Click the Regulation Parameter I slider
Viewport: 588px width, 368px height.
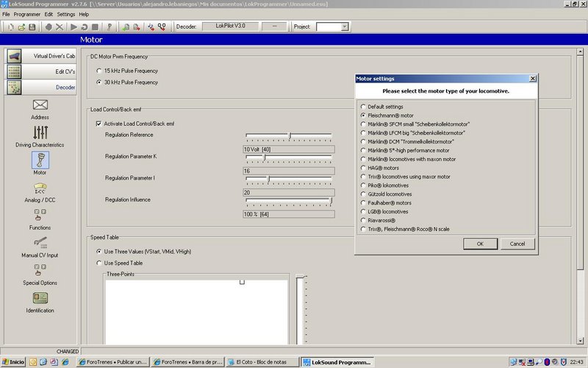[x=289, y=180]
